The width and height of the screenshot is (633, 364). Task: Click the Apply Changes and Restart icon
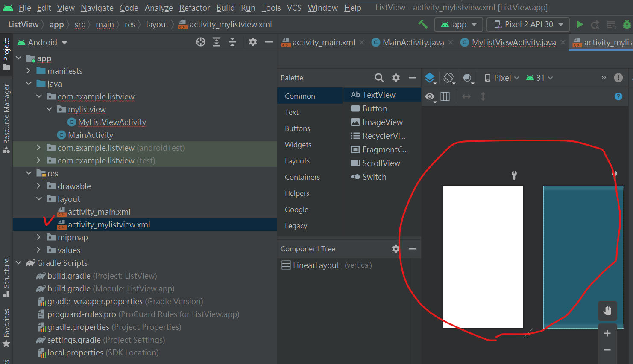click(595, 25)
